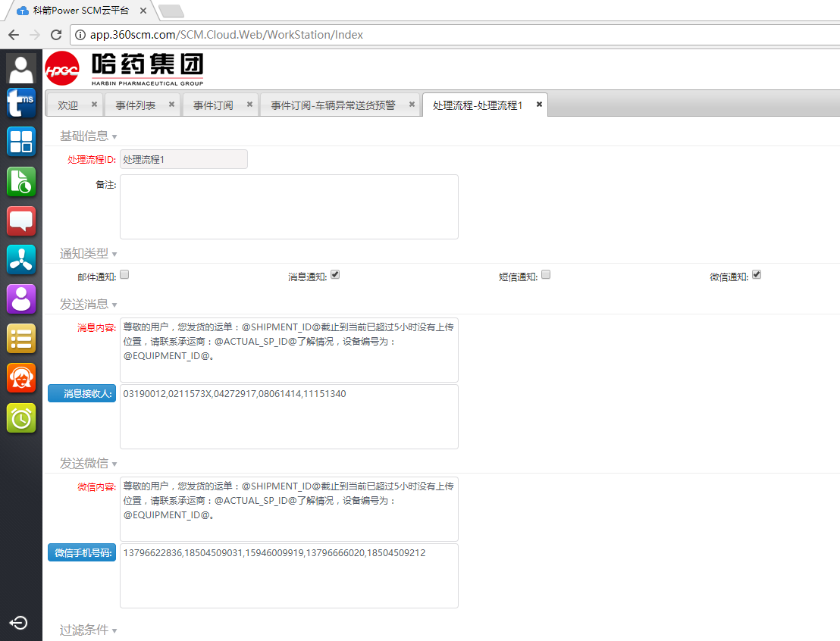
Task: Collapse the 基础信息 section
Action: click(x=88, y=136)
